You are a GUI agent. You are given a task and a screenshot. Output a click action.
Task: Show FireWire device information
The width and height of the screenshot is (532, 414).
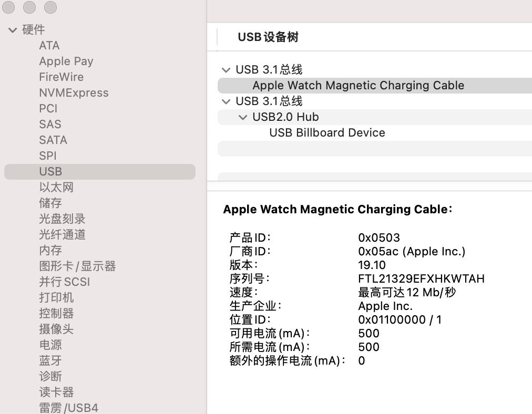pos(61,77)
